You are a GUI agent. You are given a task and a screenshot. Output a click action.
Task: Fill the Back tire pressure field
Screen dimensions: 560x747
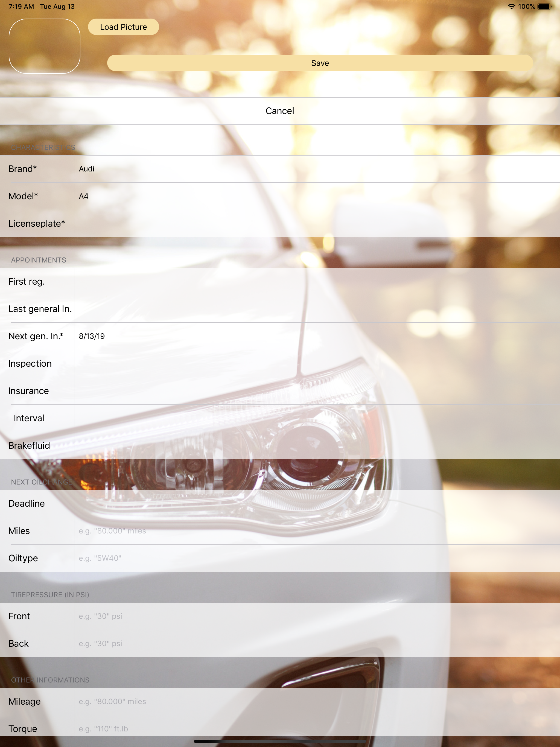click(x=317, y=644)
